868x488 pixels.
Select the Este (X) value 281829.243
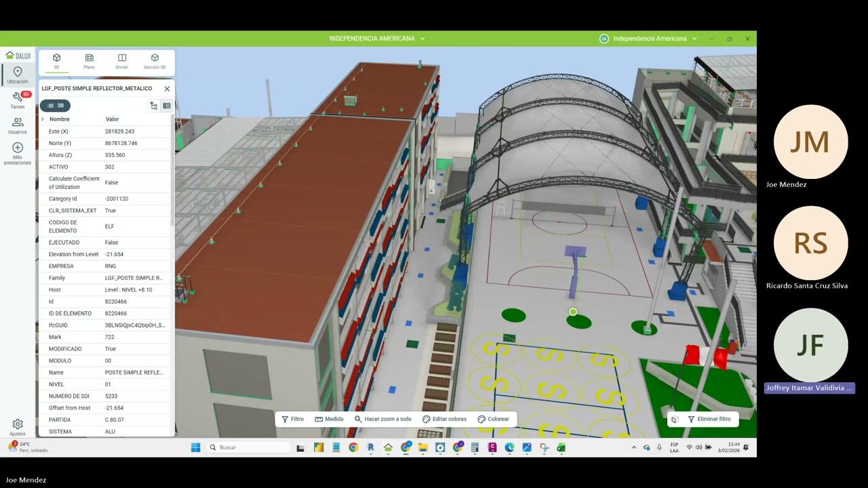(x=119, y=131)
